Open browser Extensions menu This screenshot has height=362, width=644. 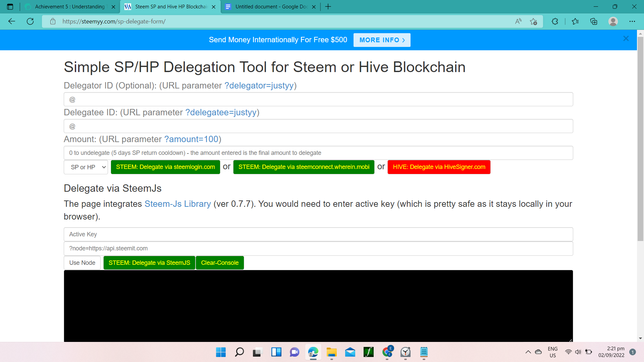(x=555, y=21)
